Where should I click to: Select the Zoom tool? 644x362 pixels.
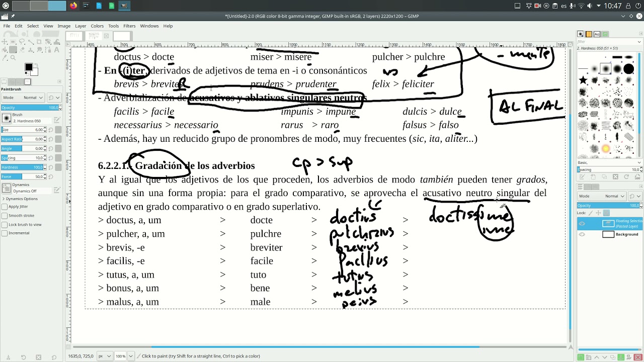coord(13,57)
